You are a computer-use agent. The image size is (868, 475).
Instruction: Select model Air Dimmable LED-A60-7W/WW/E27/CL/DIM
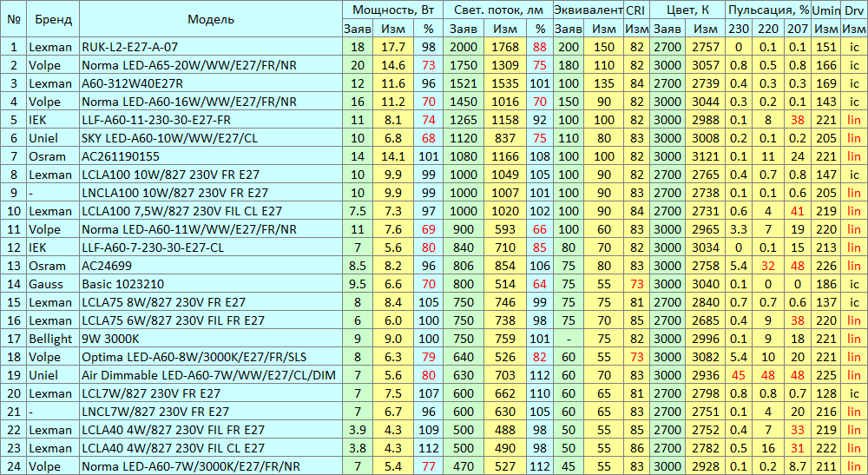click(210, 376)
